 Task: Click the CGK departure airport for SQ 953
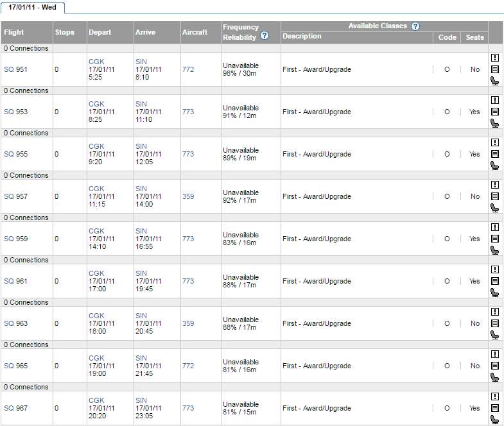coord(96,104)
